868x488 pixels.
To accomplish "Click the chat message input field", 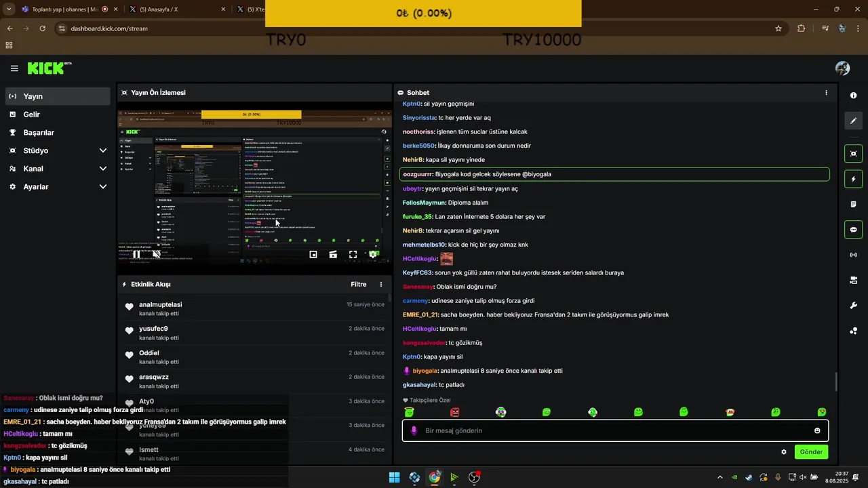I will 616,431.
